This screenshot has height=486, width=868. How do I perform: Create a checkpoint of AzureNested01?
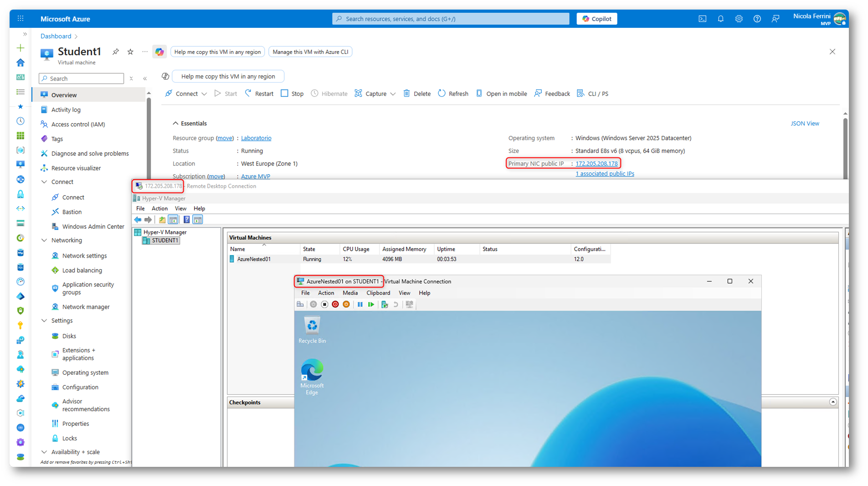[x=384, y=305]
